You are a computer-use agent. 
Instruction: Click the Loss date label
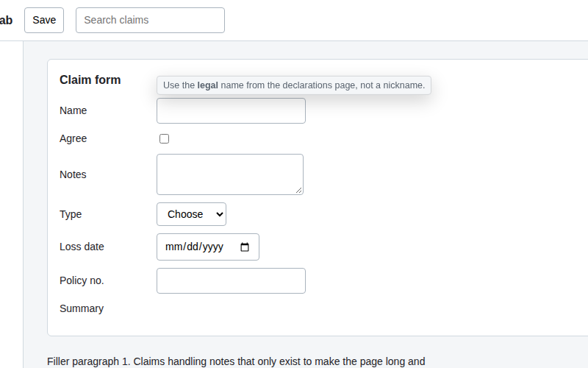(82, 247)
